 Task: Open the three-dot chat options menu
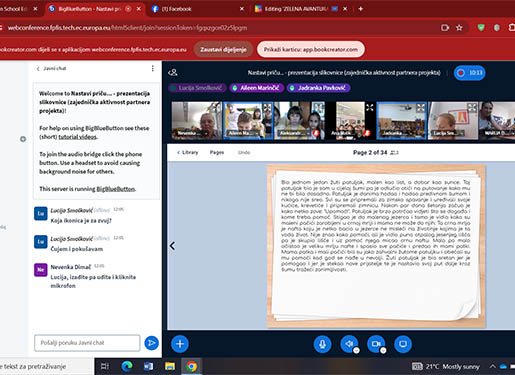tap(153, 68)
